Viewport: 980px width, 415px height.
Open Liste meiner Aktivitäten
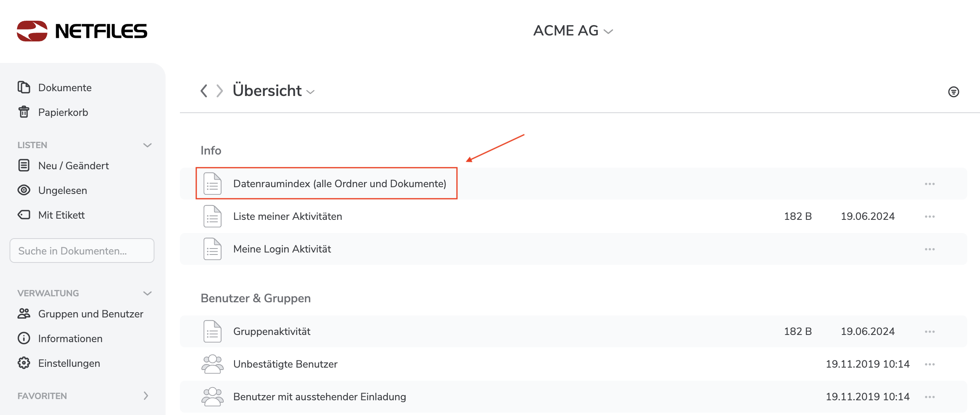point(287,216)
